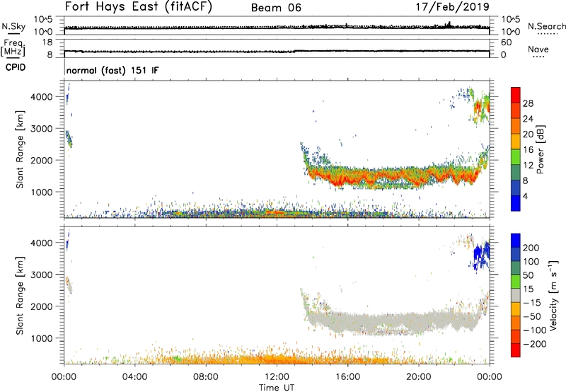Select the N.Search legend label

(x=546, y=26)
